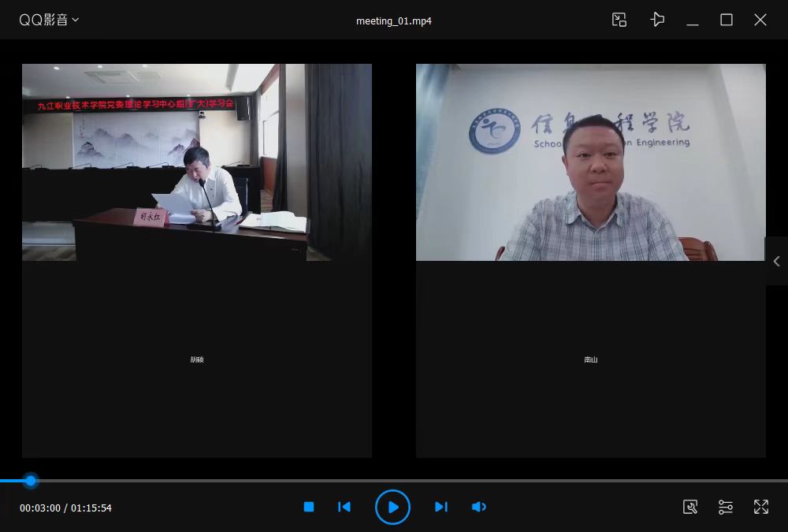Maximize the QQ影音 window
The width and height of the screenshot is (788, 532).
coord(727,20)
